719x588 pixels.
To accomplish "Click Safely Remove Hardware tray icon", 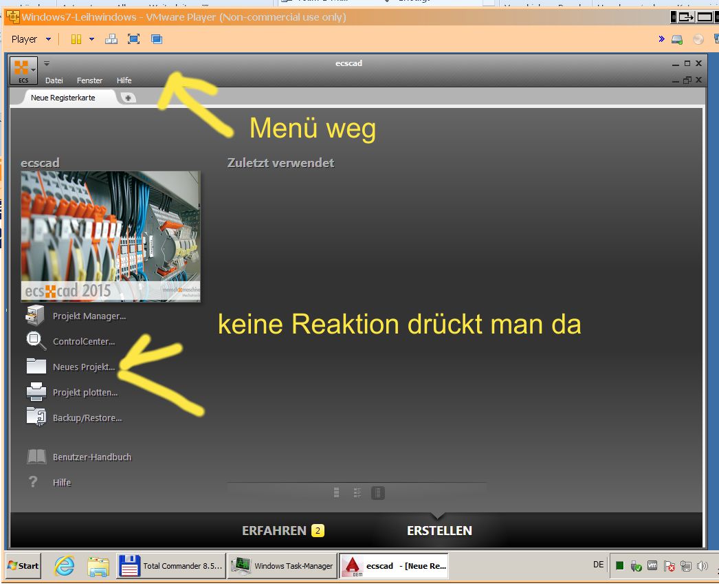I will coord(636,566).
